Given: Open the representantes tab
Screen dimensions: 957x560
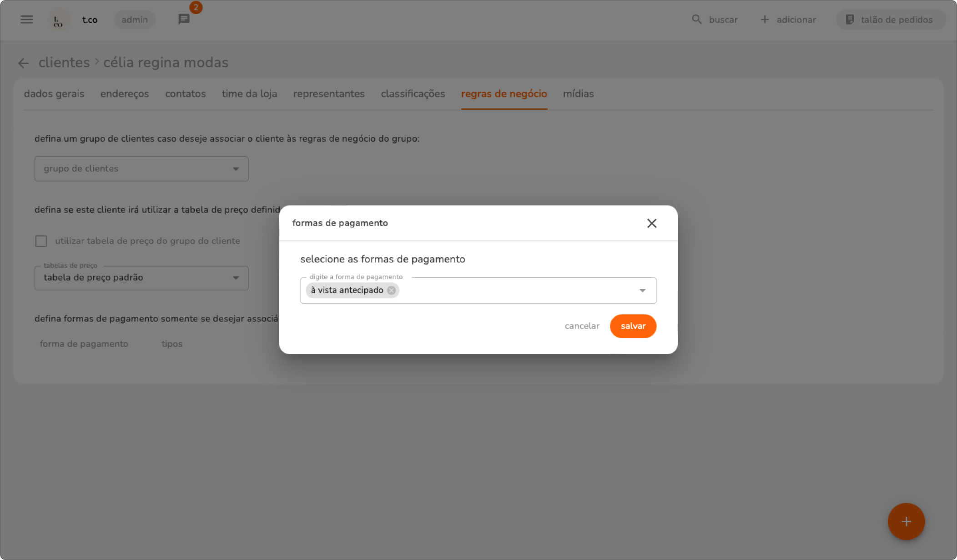Looking at the screenshot, I should click(x=329, y=94).
